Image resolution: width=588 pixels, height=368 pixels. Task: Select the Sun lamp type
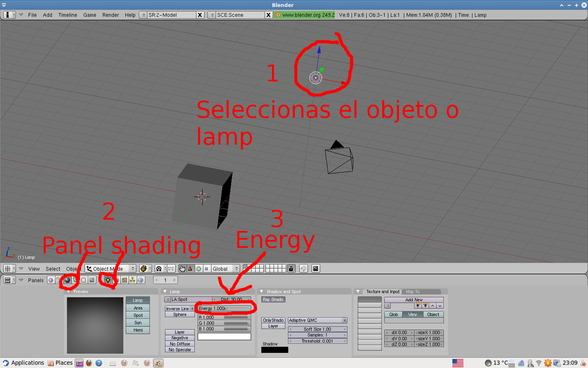click(x=138, y=323)
